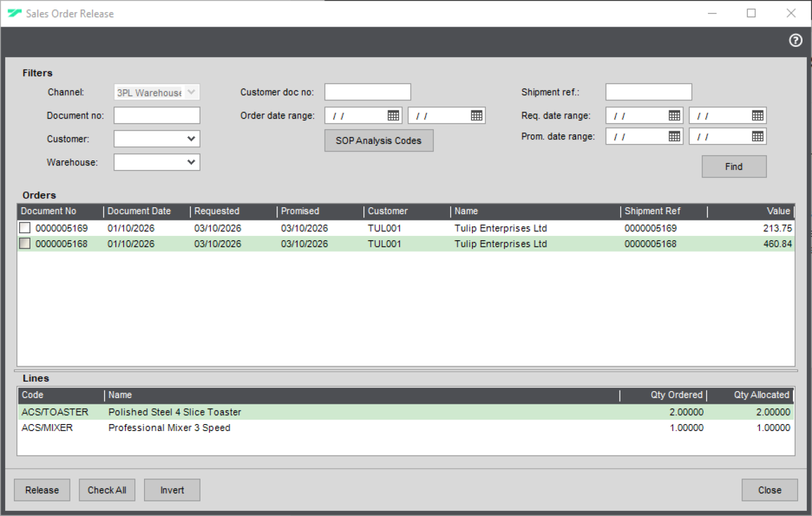This screenshot has width=812, height=516.
Task: Select Professional Mixer 3 Speed name
Action: [x=169, y=428]
